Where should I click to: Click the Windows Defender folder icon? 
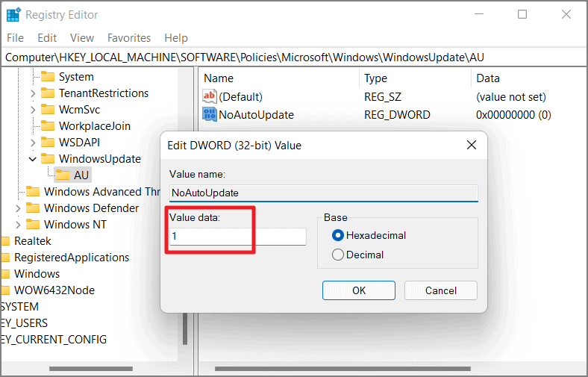(33, 208)
